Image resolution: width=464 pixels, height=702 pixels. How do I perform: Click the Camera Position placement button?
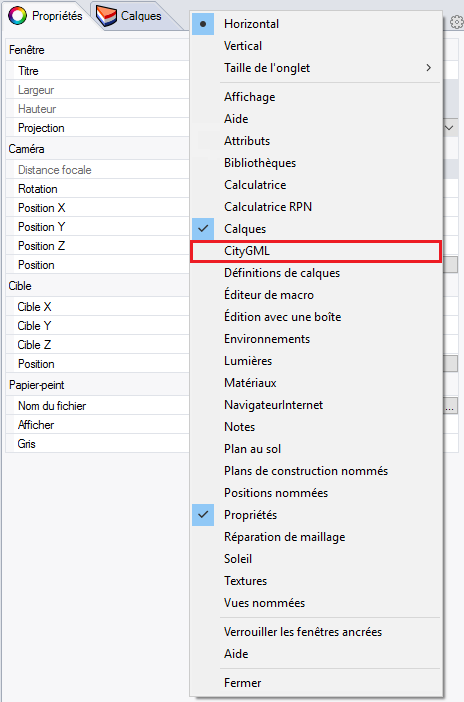click(451, 265)
